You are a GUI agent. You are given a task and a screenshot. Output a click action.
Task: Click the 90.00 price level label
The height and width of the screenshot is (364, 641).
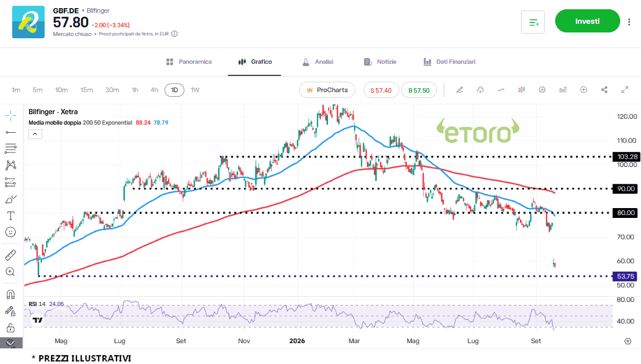pyautogui.click(x=625, y=188)
